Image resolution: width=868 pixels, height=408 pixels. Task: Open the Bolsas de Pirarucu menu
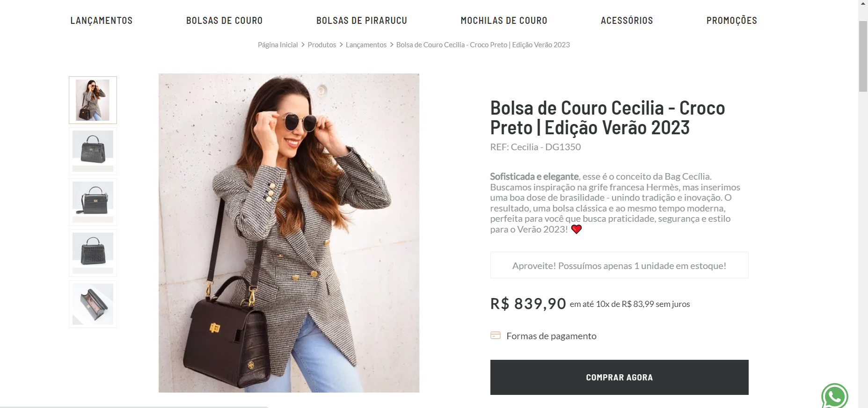[362, 21]
